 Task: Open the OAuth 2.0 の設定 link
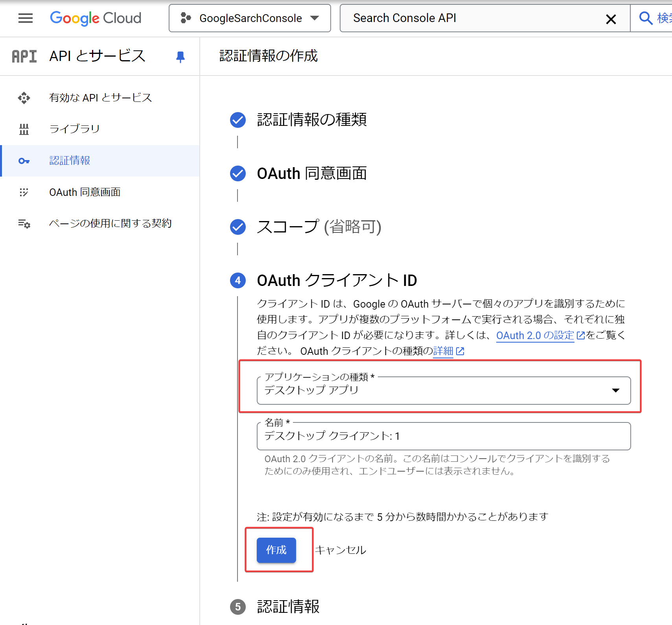click(x=535, y=336)
